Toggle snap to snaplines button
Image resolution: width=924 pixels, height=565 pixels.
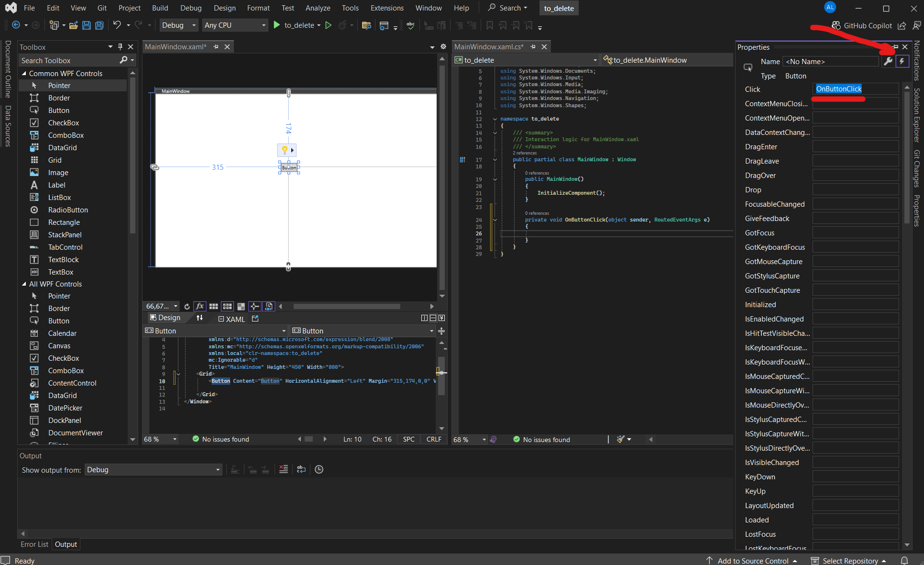pyautogui.click(x=254, y=306)
